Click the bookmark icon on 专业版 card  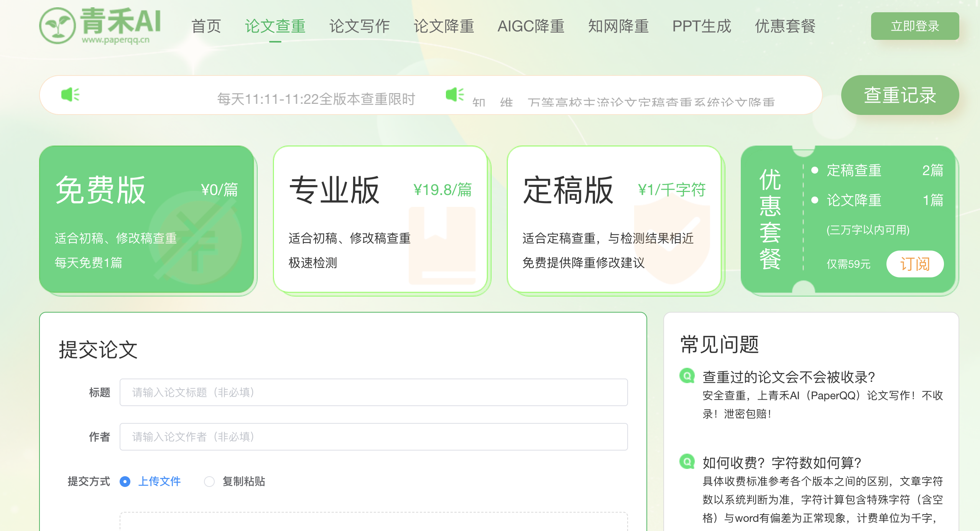(x=442, y=245)
